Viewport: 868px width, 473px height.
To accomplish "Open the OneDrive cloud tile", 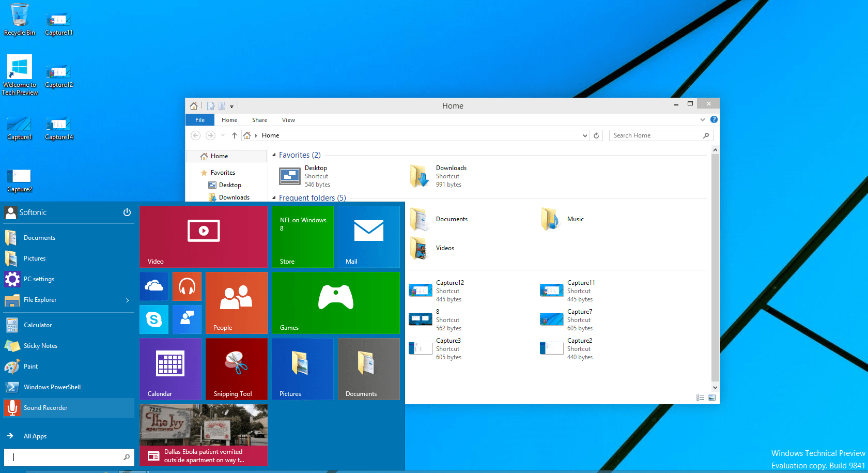I will point(154,286).
